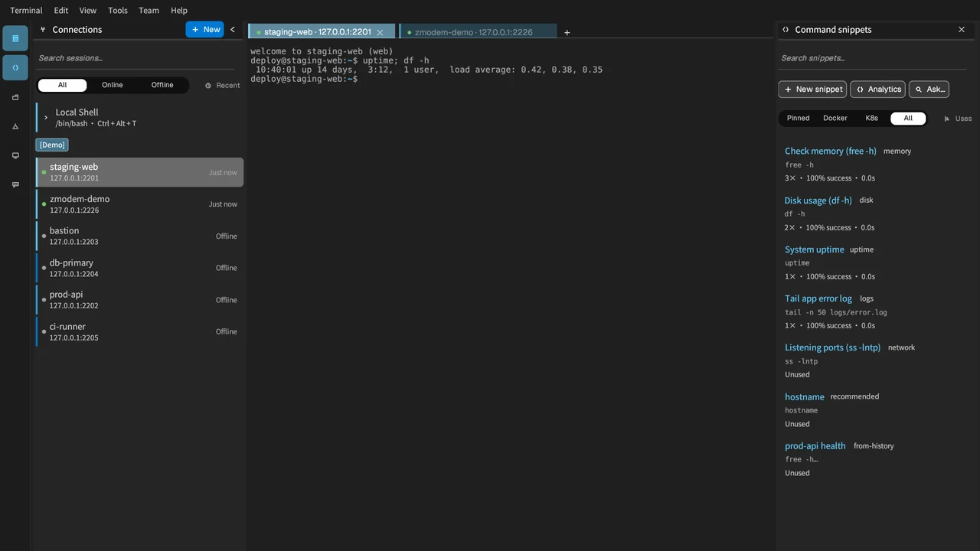
Task: Open the Edit menu
Action: click(x=61, y=10)
